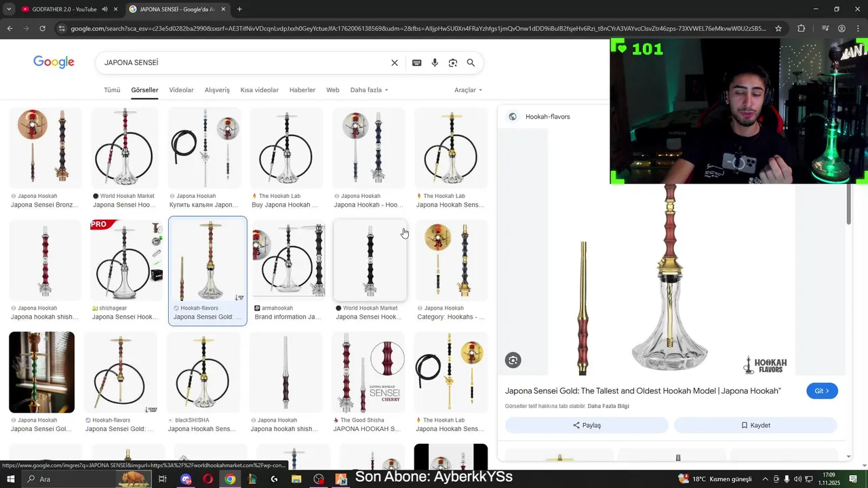Open File Explorer from the taskbar
Screen dimensions: 868x488
(296, 479)
